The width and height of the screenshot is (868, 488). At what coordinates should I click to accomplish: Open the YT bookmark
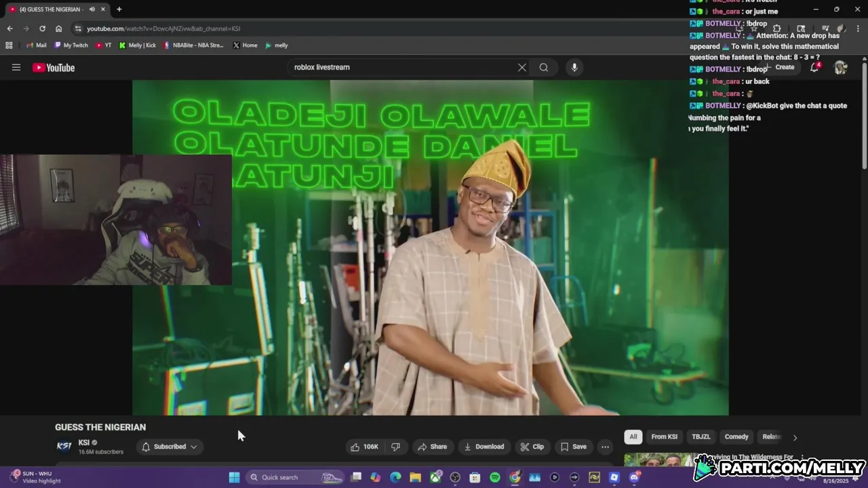click(x=104, y=45)
